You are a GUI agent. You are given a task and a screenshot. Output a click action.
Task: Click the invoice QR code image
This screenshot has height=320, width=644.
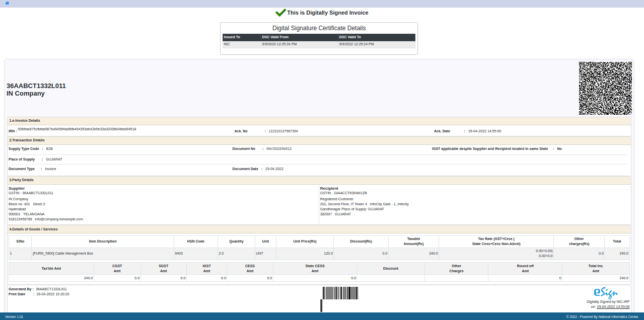(x=605, y=88)
